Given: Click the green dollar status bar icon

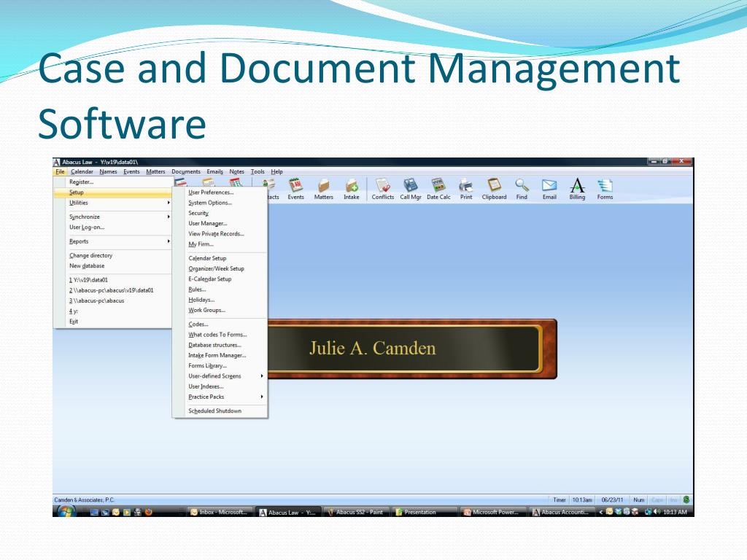Looking at the screenshot, I should point(686,499).
